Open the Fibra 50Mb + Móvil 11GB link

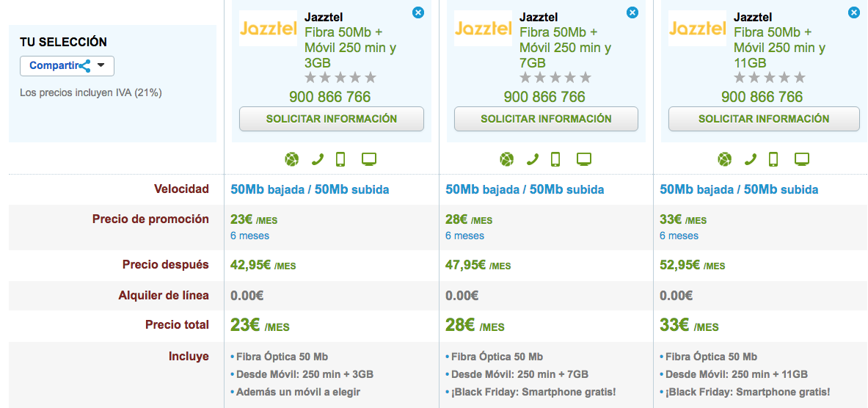779,48
